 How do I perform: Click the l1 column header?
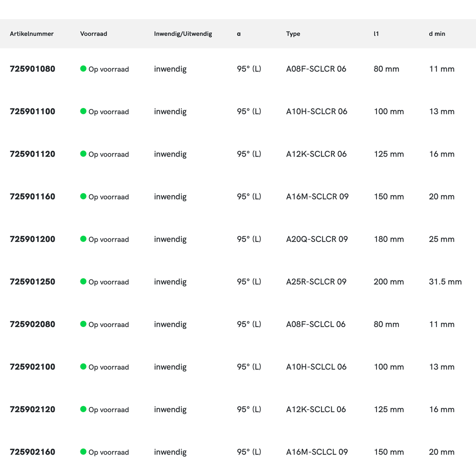click(376, 34)
